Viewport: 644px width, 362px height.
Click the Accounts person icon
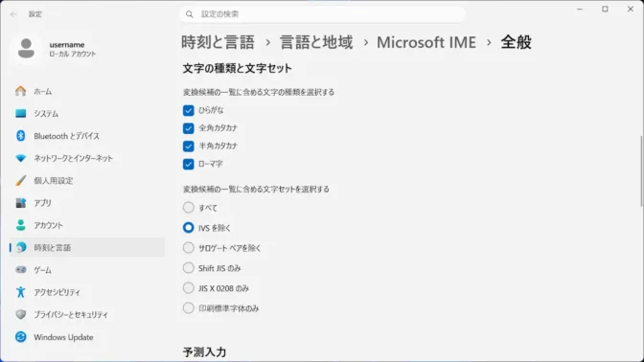(x=20, y=225)
